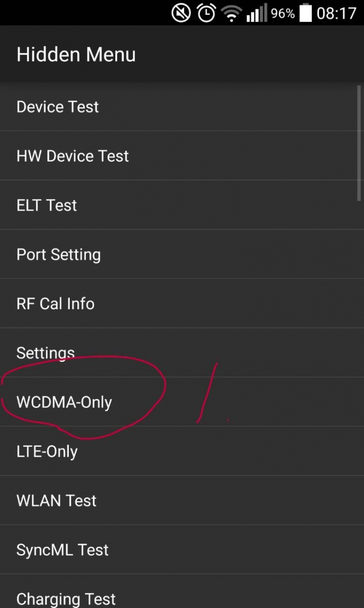Viewport: 364px width, 608px height.
Task: Open Port Setting
Action: click(x=182, y=254)
